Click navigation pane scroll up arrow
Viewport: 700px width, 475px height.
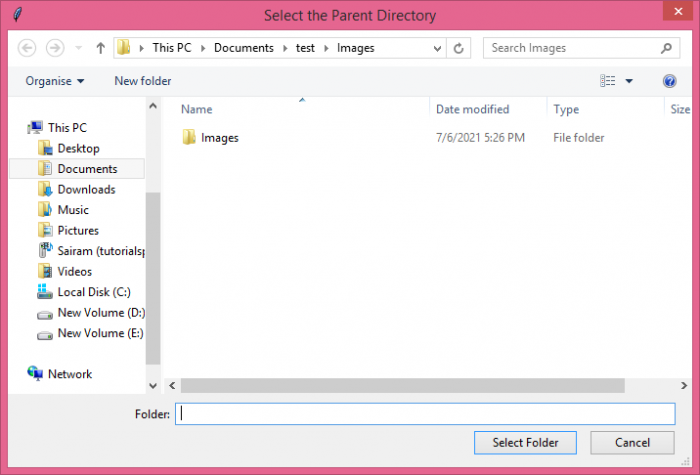[x=153, y=106]
